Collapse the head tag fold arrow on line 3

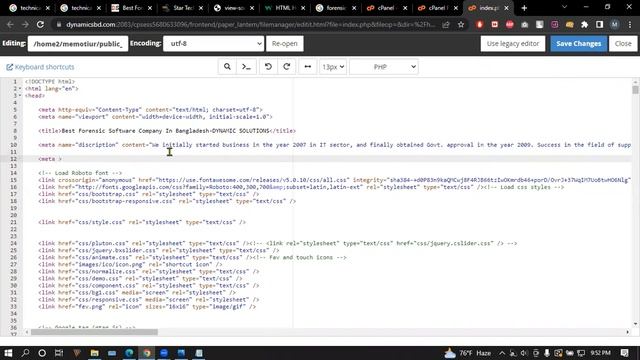(x=20, y=96)
